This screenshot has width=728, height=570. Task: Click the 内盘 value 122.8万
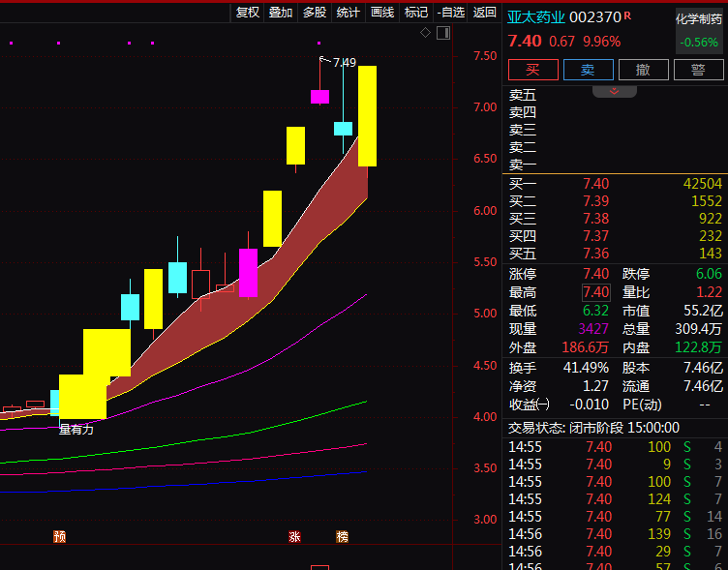(698, 347)
